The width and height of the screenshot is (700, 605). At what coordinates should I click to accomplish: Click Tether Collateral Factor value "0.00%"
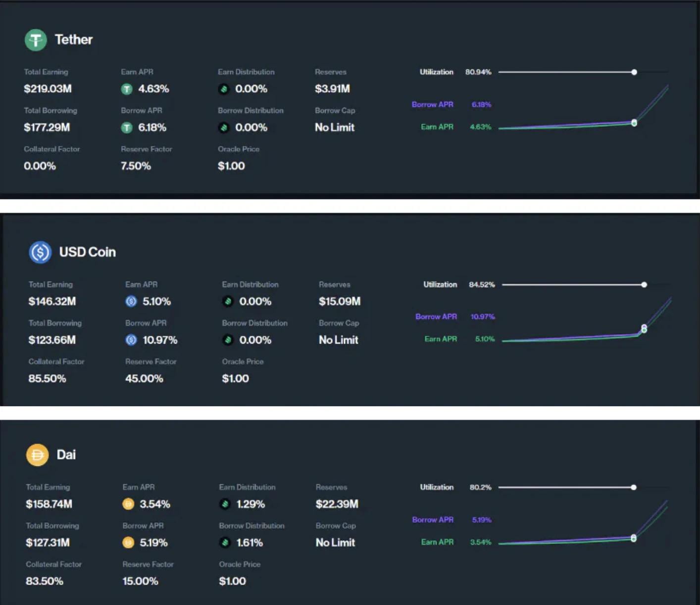pos(40,166)
